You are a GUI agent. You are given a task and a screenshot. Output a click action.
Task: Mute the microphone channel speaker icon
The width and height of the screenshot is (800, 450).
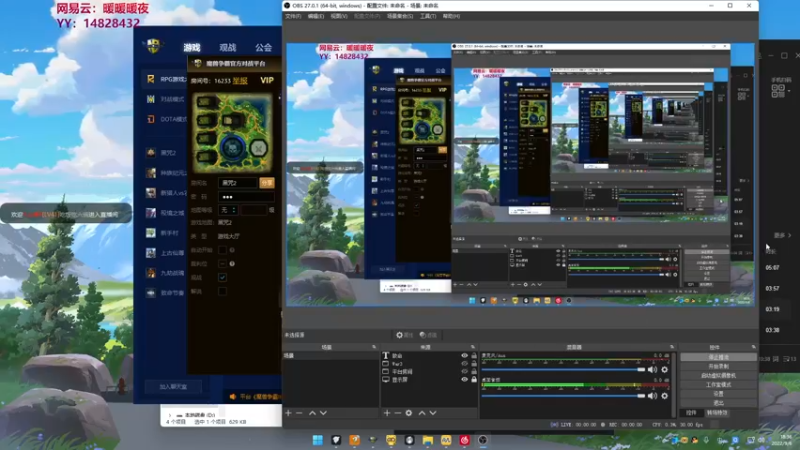tap(652, 369)
